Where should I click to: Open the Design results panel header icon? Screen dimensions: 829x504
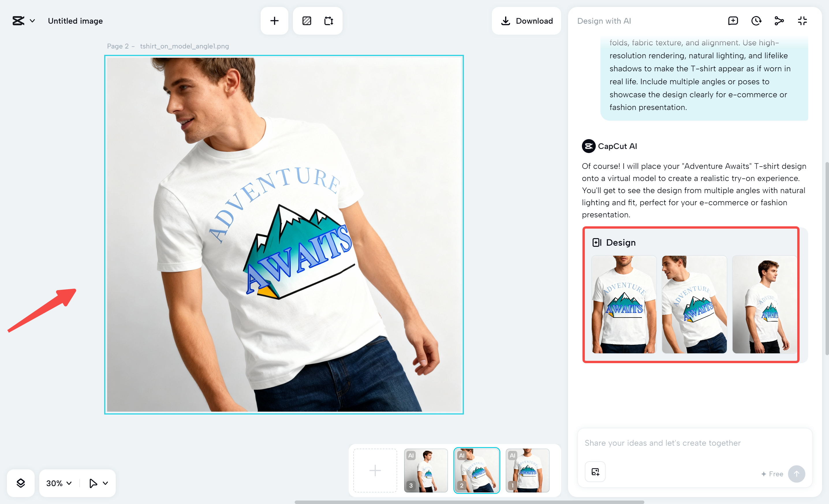(x=597, y=242)
